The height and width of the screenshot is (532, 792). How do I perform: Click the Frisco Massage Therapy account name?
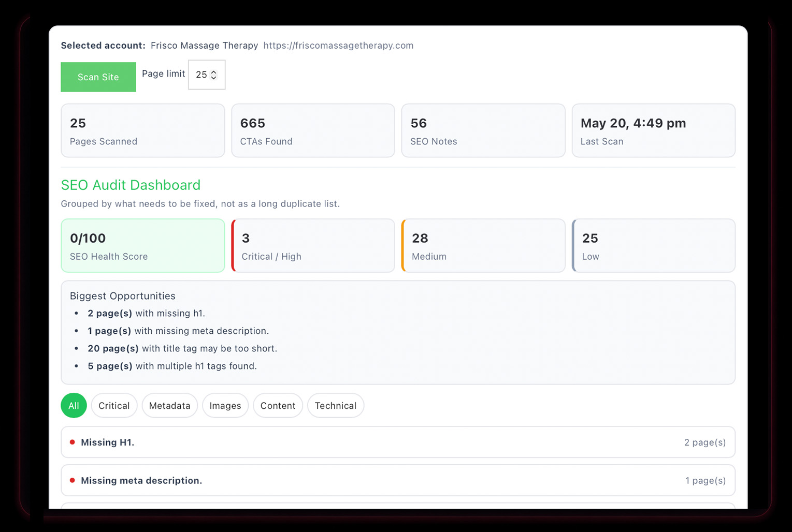tap(205, 46)
